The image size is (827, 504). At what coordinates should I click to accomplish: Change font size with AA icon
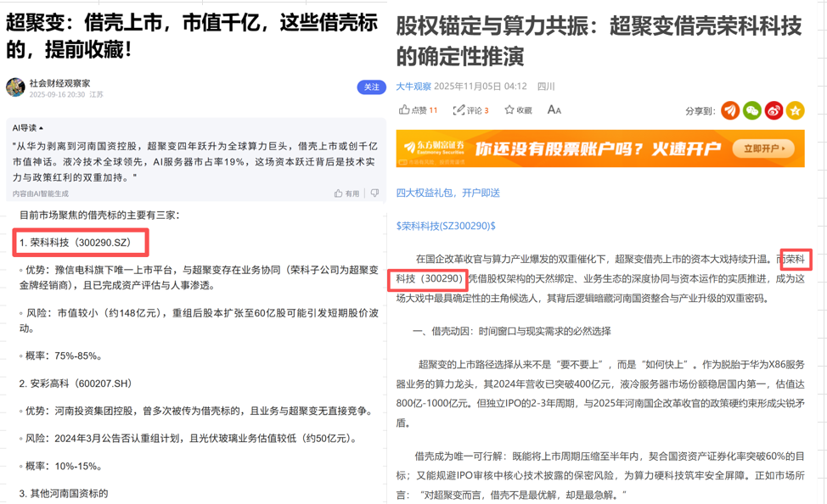coord(554,109)
